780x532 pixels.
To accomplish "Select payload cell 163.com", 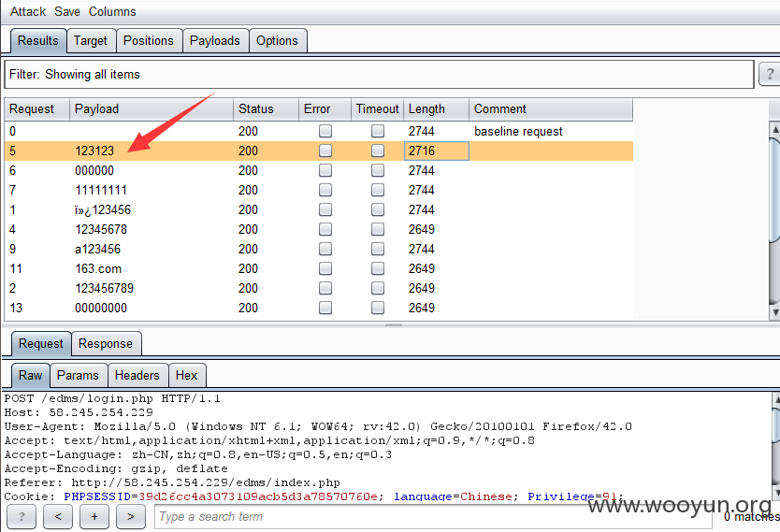I will click(x=152, y=268).
